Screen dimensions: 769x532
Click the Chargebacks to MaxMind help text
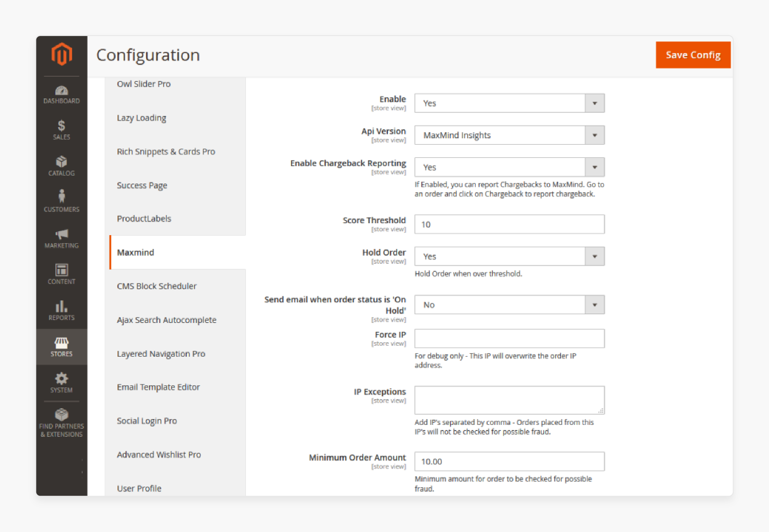pyautogui.click(x=510, y=189)
